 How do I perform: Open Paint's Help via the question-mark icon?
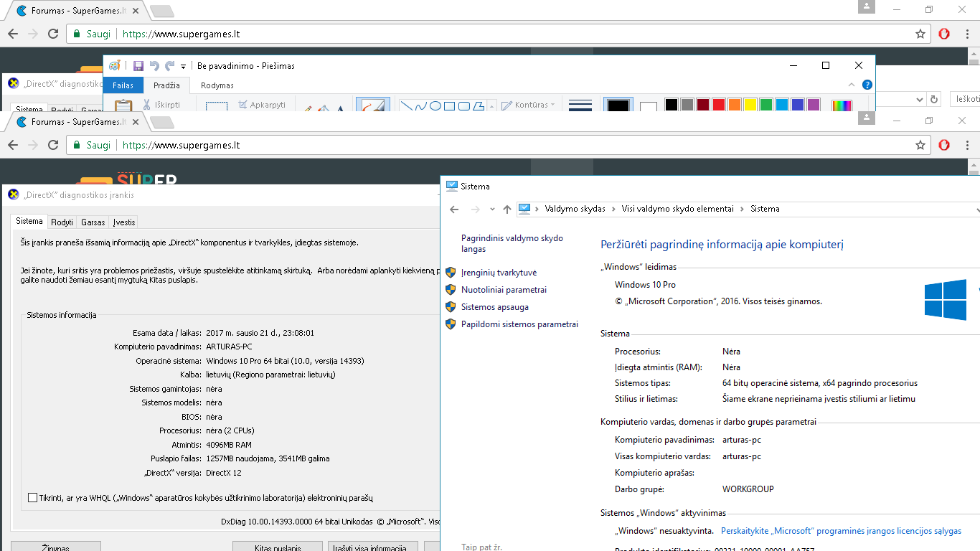coord(868,85)
